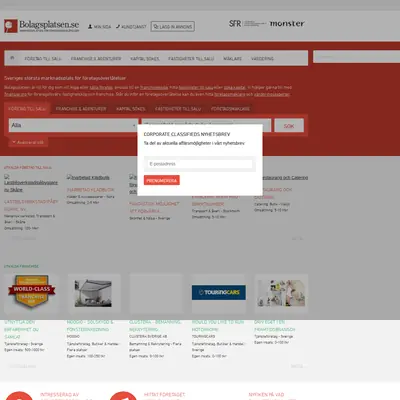Expand the Alla category dropdown
400x400 pixels.
coord(73,125)
